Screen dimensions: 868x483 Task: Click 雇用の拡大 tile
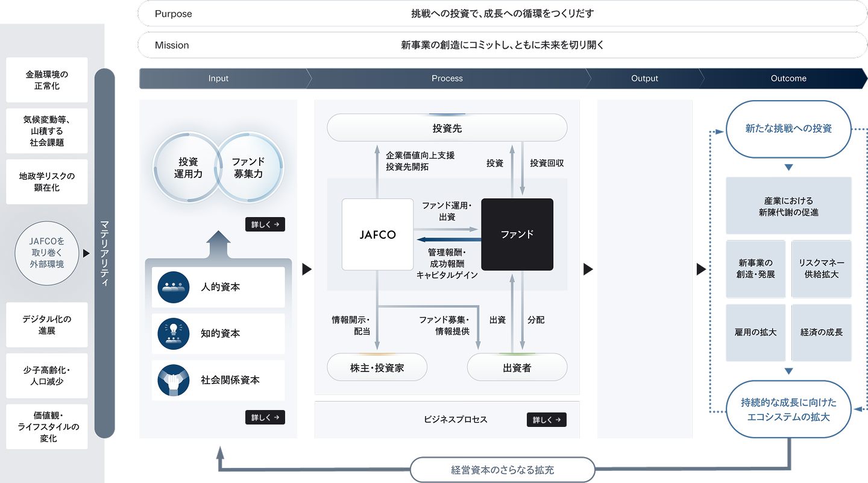click(756, 332)
